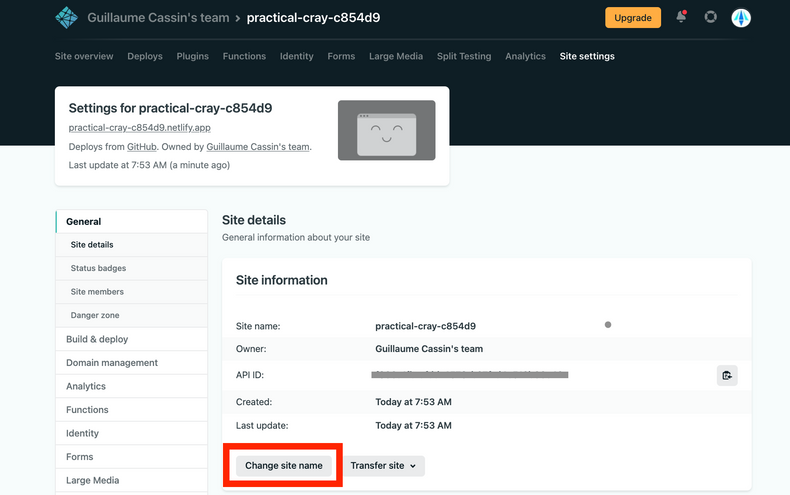Viewport: 790px width, 495px height.
Task: Click the Site information heading
Action: pos(282,280)
